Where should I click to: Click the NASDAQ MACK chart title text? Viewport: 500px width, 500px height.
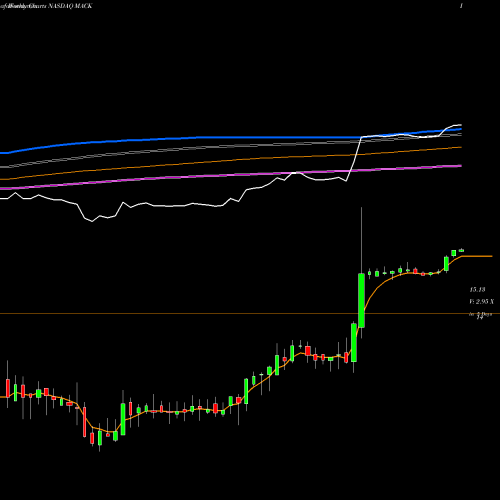pos(70,6)
